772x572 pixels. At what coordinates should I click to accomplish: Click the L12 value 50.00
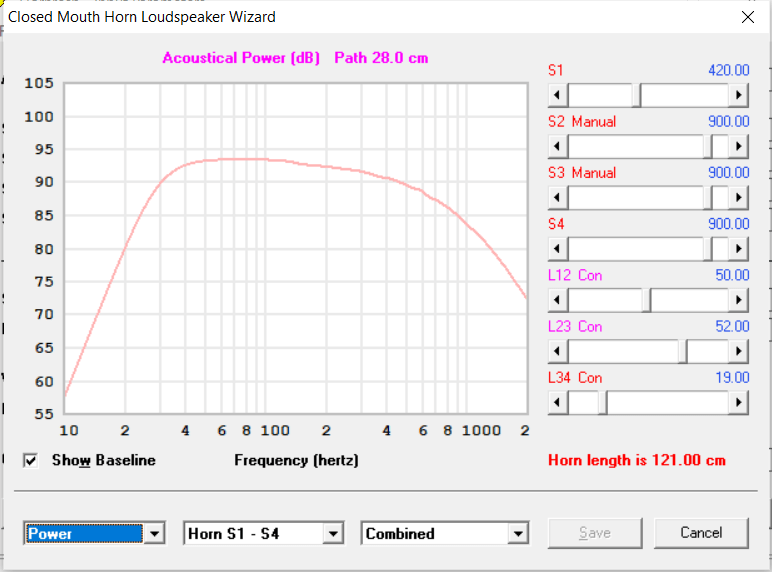(x=732, y=275)
